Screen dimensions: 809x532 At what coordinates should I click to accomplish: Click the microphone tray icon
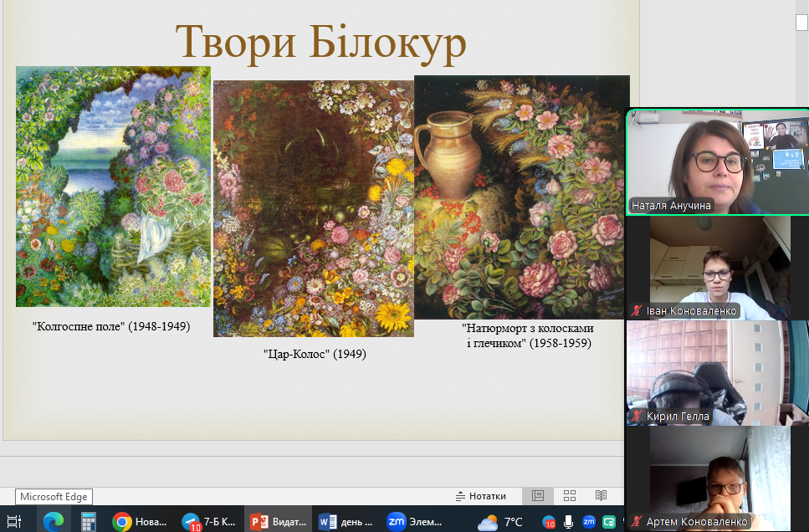pos(568,522)
